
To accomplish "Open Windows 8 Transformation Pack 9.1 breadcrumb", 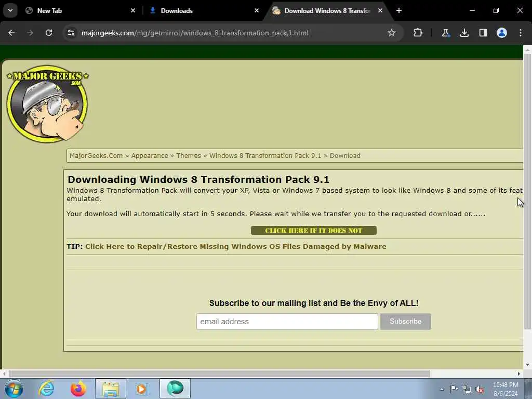I will coord(265,156).
